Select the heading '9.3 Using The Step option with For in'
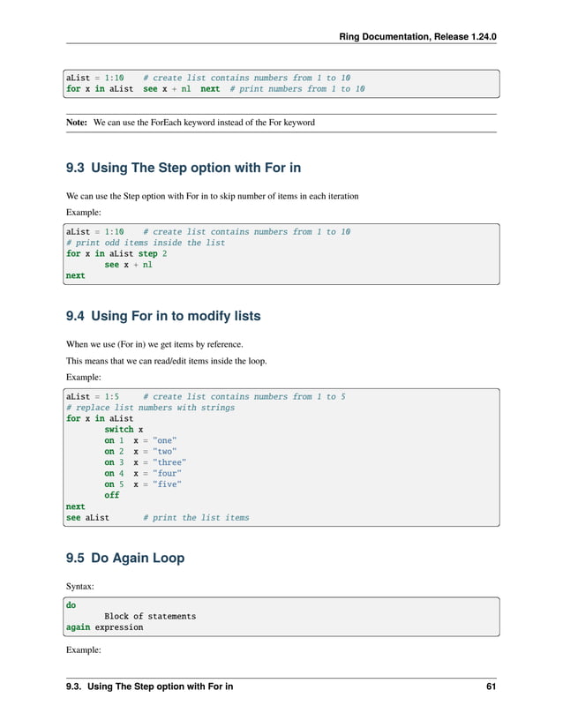The height and width of the screenshot is (728, 563). pyautogui.click(x=184, y=168)
